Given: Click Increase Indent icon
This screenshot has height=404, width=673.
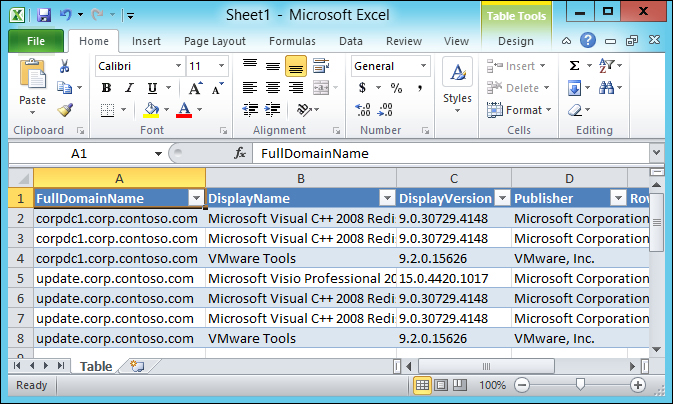Looking at the screenshot, I should click(273, 110).
